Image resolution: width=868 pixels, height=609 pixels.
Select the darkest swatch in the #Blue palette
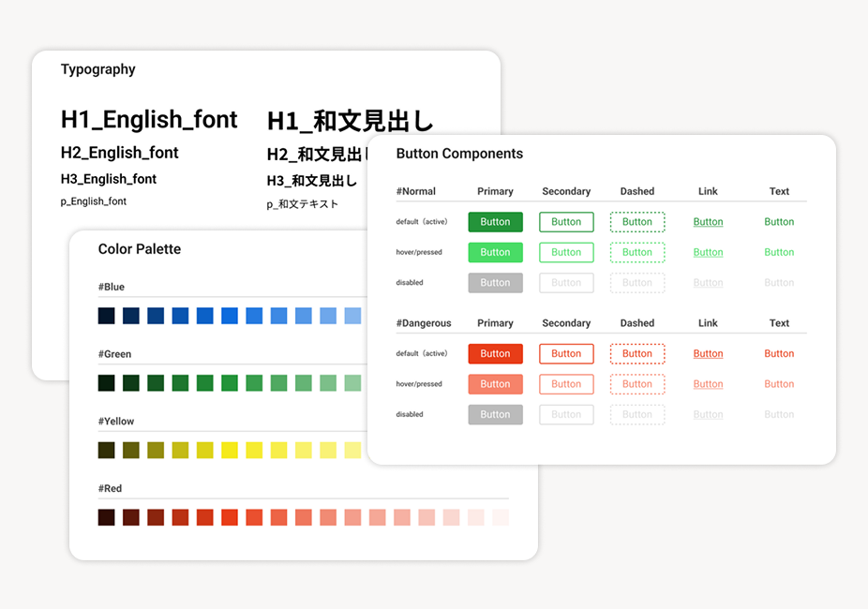105,316
